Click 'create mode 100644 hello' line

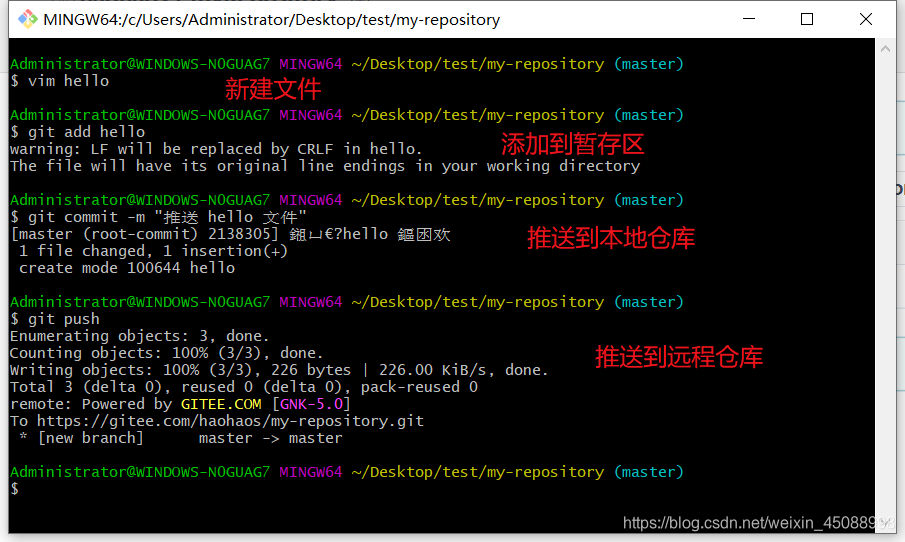pyautogui.click(x=126, y=268)
